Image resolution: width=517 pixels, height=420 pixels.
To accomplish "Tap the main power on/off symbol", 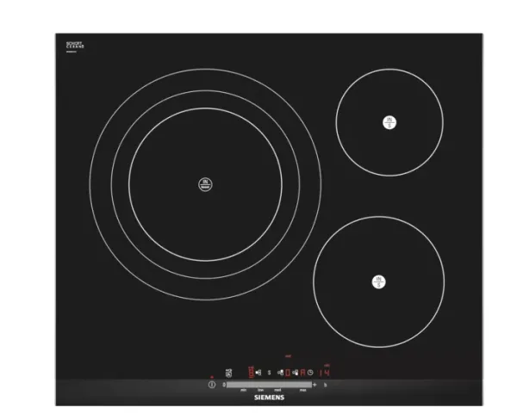I will 212,385.
